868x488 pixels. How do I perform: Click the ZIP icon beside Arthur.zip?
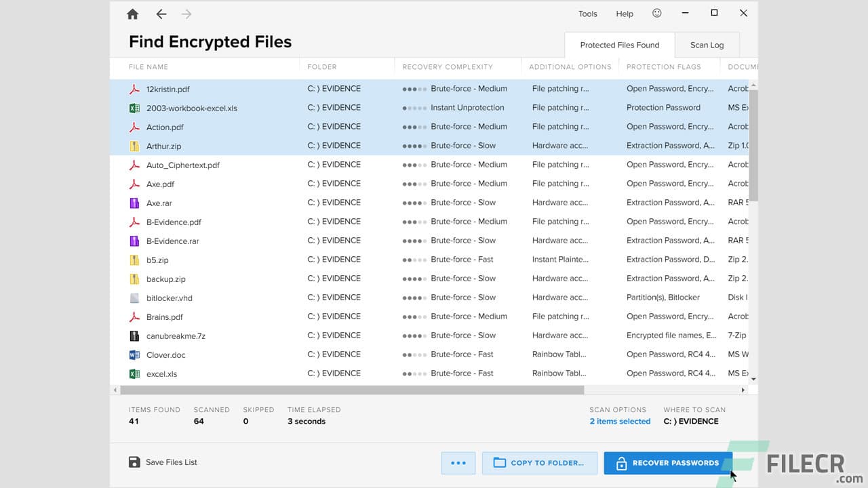[x=136, y=146]
